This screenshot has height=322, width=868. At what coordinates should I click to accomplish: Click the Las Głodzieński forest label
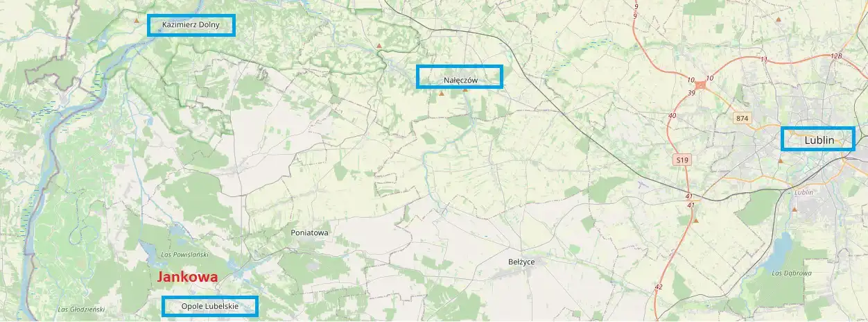[81, 309]
